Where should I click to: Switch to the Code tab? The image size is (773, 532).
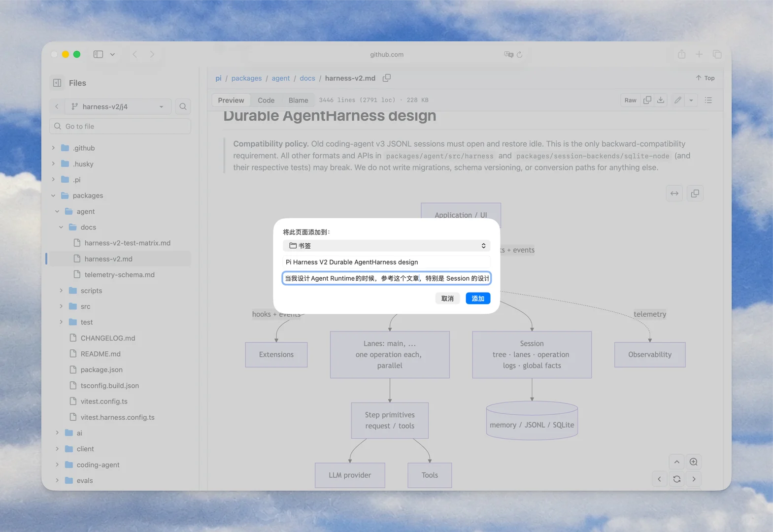click(x=266, y=100)
